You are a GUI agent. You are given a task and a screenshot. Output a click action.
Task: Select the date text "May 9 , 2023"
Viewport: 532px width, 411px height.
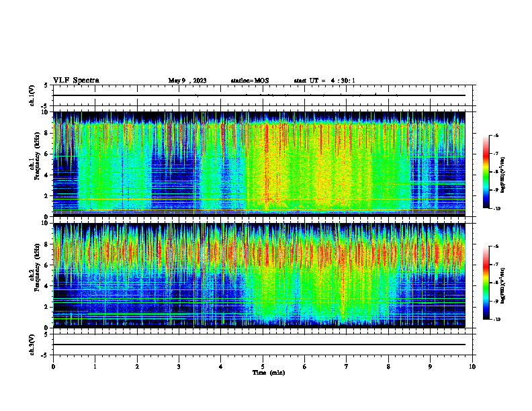pyautogui.click(x=187, y=81)
